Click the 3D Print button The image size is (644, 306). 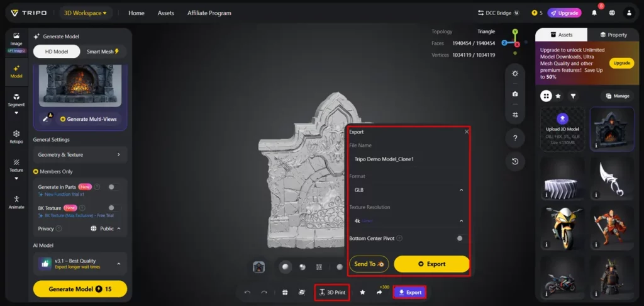(332, 292)
